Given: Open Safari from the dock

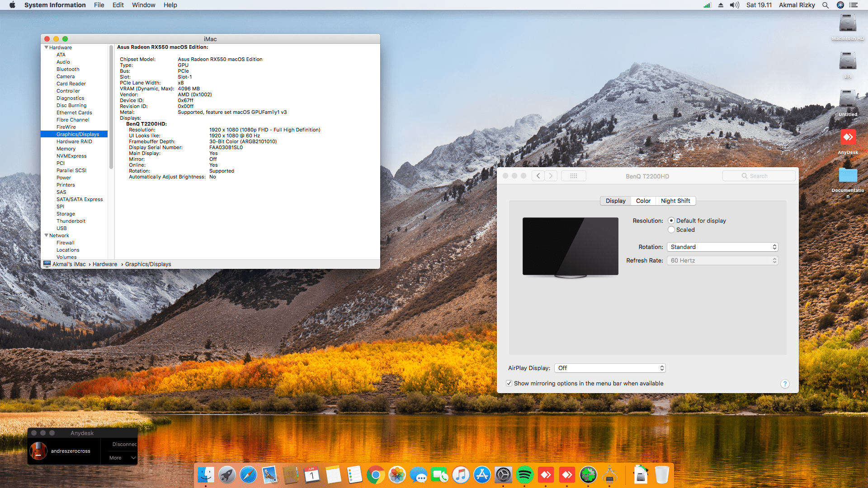Looking at the screenshot, I should click(x=248, y=475).
